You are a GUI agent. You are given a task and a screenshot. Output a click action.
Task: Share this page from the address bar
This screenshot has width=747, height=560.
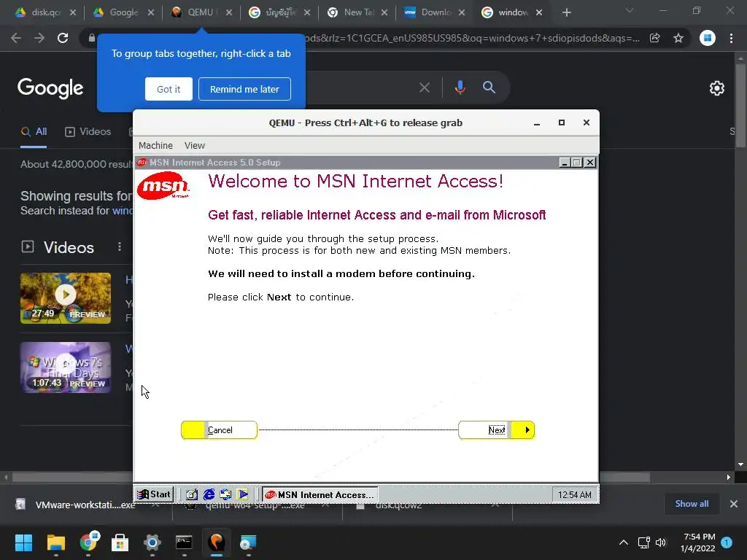[x=655, y=38]
